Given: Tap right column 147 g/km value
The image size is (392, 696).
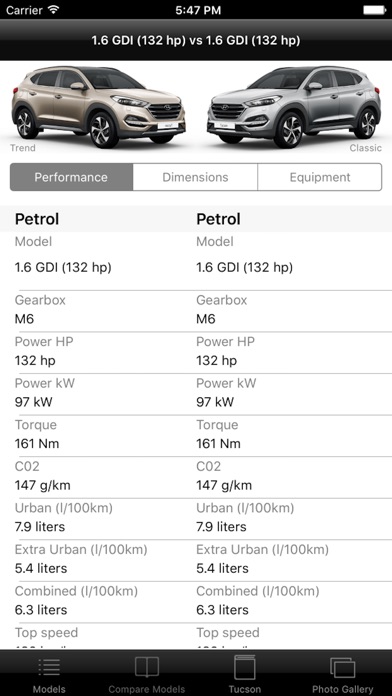Looking at the screenshot, I should pyautogui.click(x=224, y=485).
